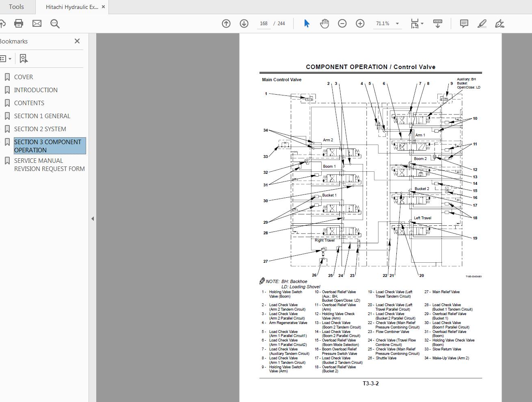This screenshot has width=532, height=402.
Task: Click the page number input field
Action: coord(264,24)
